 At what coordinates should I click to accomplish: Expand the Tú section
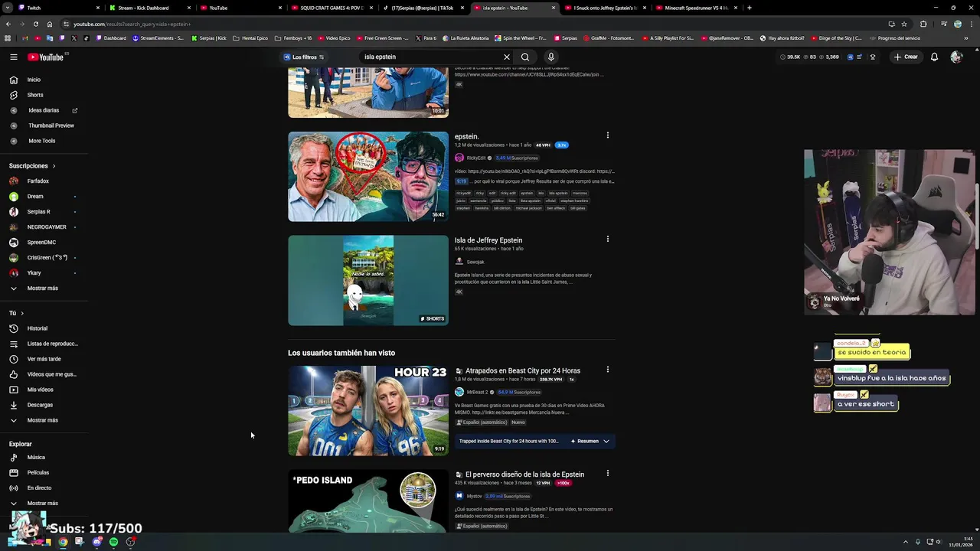click(16, 313)
